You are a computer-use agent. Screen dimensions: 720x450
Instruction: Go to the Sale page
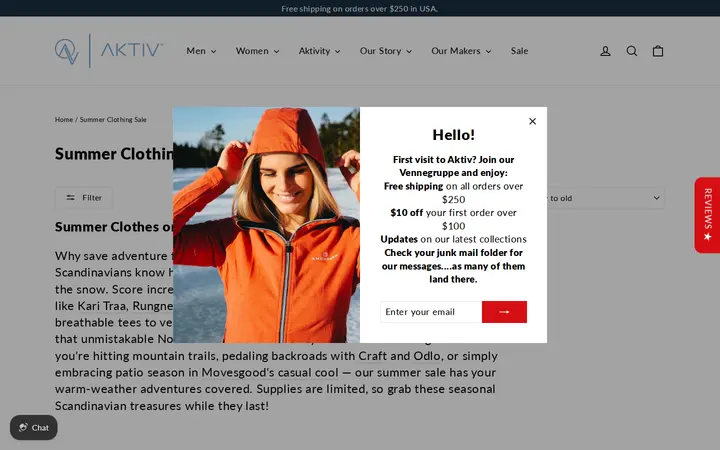[519, 51]
